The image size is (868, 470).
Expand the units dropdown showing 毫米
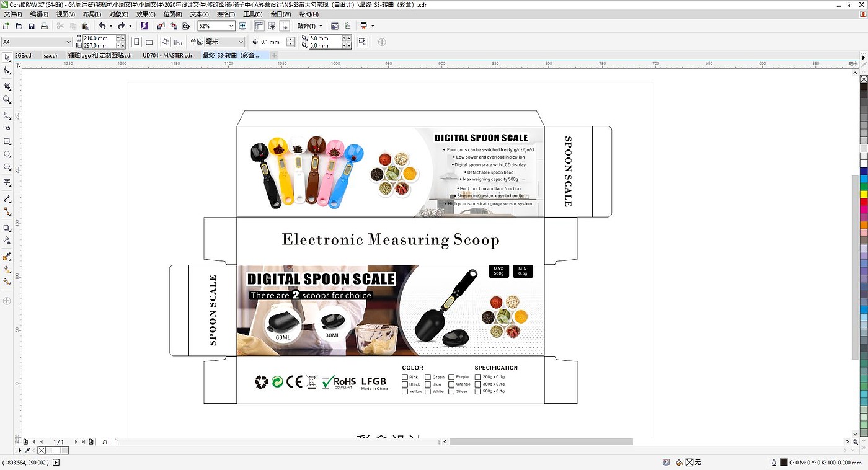coord(240,42)
